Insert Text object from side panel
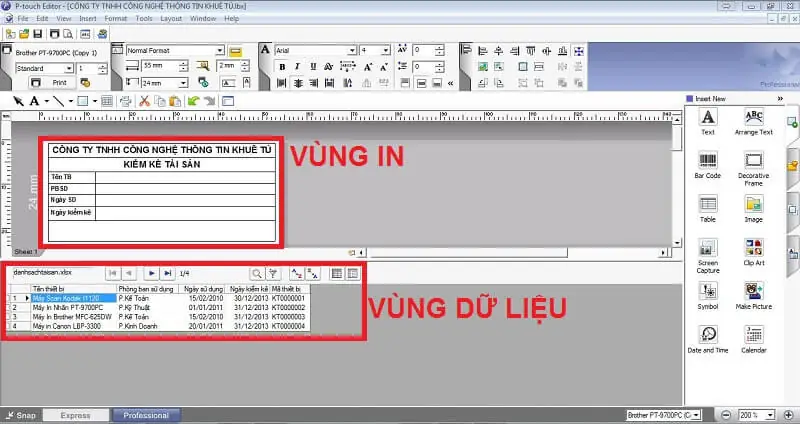This screenshot has width=800, height=424. coord(708,121)
